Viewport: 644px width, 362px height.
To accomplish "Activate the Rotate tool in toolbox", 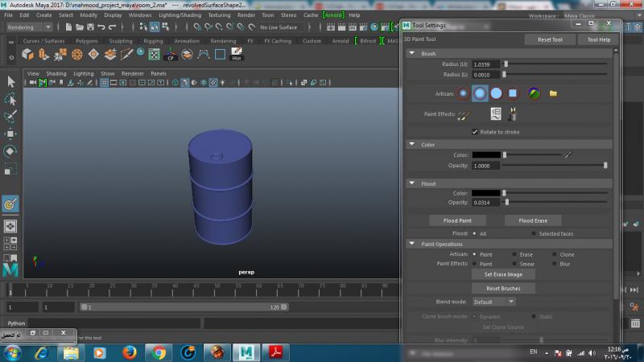I will click(10, 151).
